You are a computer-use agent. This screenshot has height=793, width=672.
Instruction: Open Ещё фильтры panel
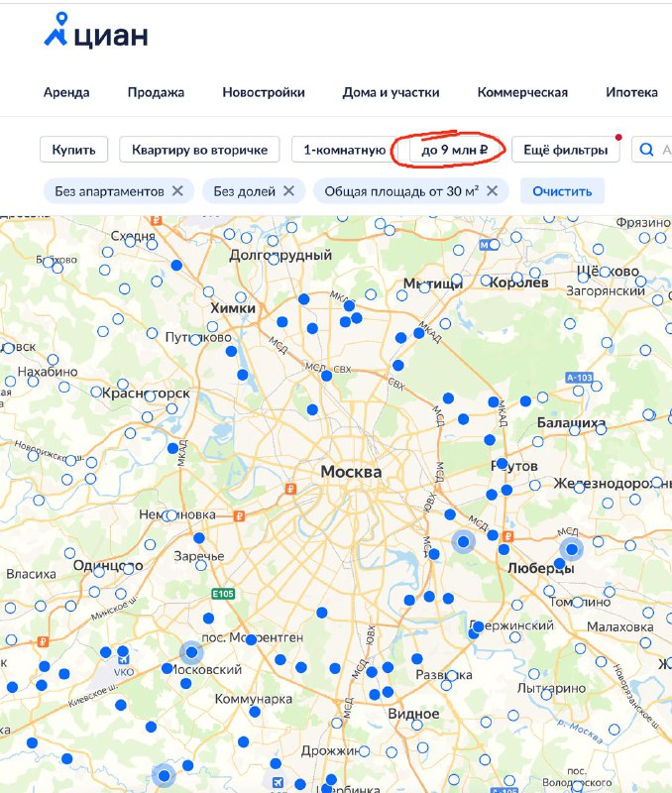(565, 150)
